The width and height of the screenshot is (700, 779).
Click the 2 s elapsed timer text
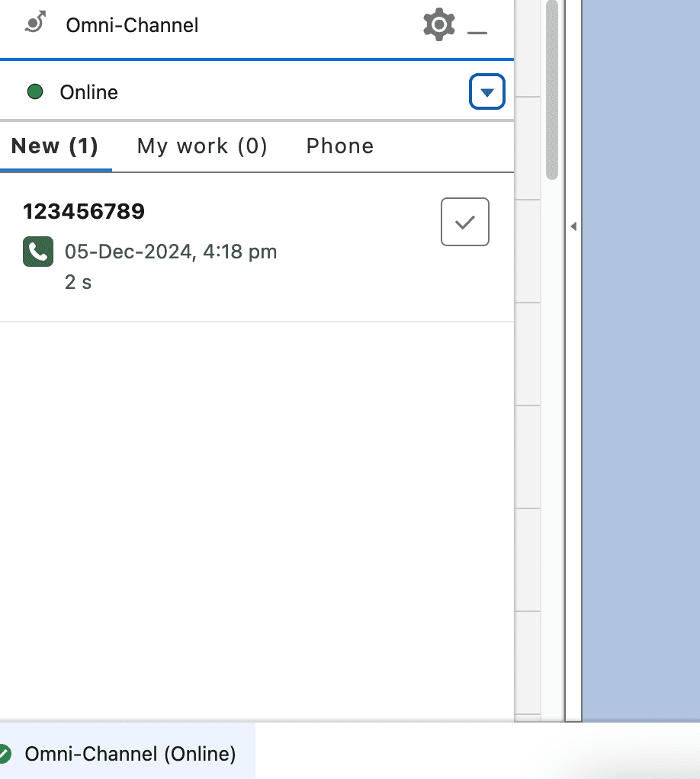pyautogui.click(x=78, y=282)
